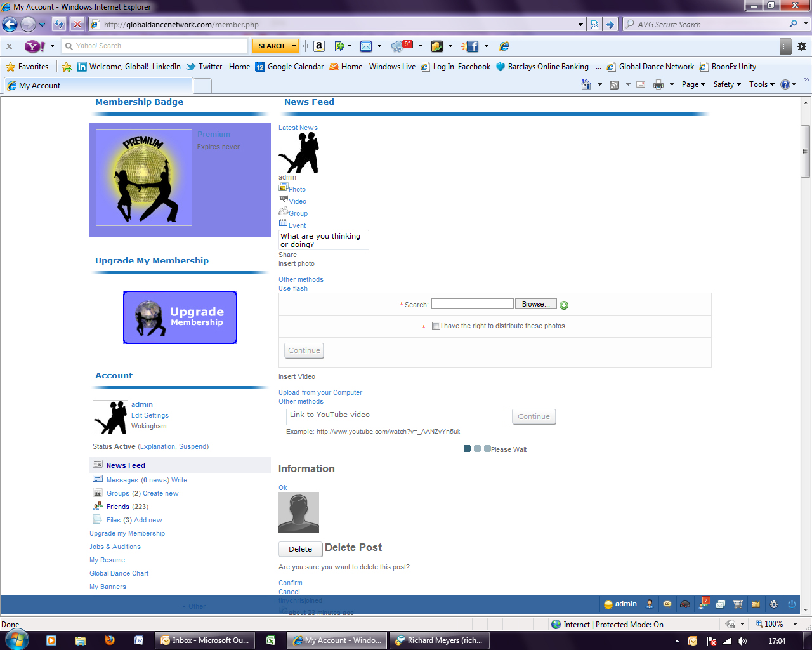Click the blue power logout icon
The width and height of the screenshot is (812, 650).
point(792,604)
